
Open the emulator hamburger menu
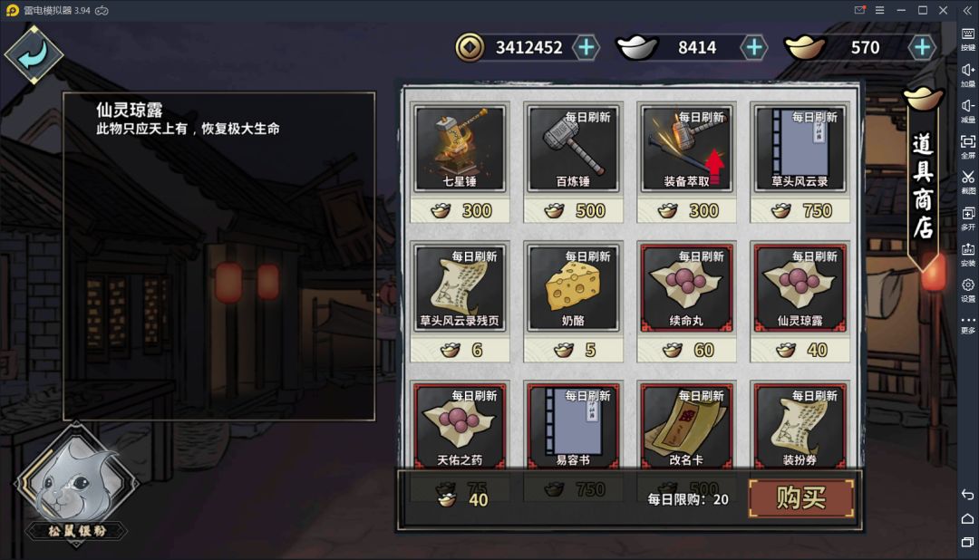click(x=879, y=10)
